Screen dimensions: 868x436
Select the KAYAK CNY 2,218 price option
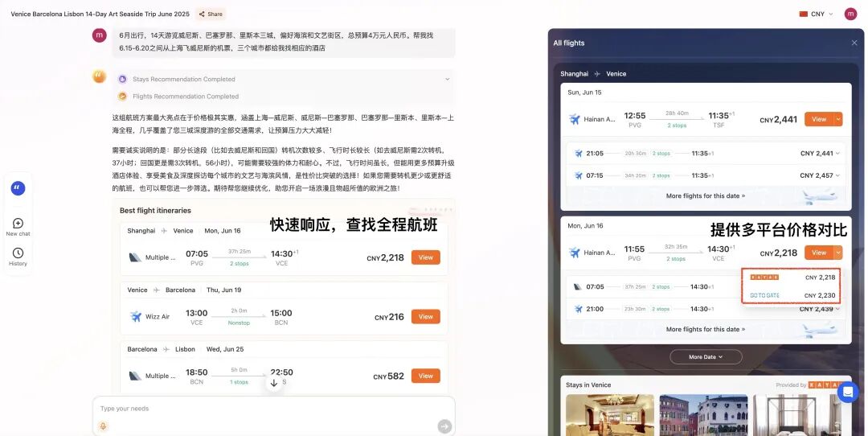(x=792, y=278)
